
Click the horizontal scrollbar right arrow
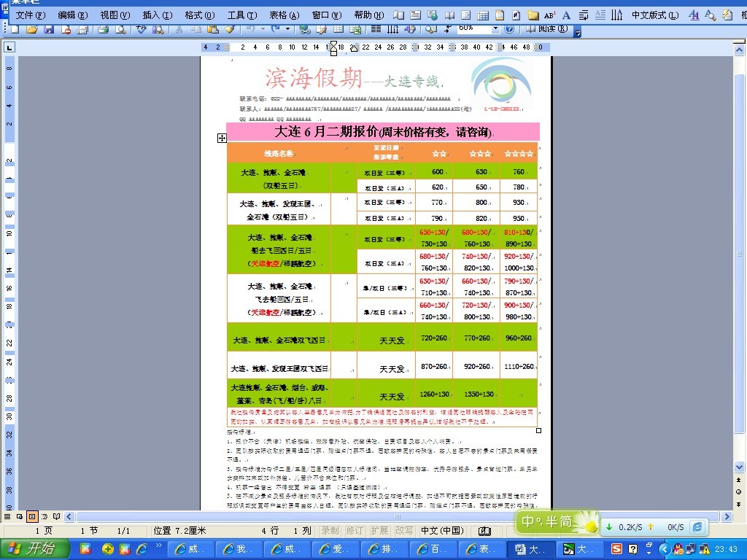[727, 516]
